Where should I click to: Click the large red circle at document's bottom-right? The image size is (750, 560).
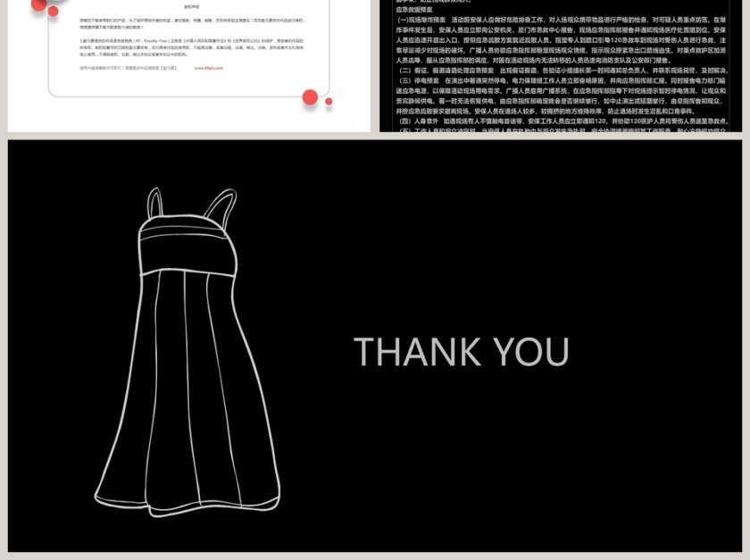310,97
